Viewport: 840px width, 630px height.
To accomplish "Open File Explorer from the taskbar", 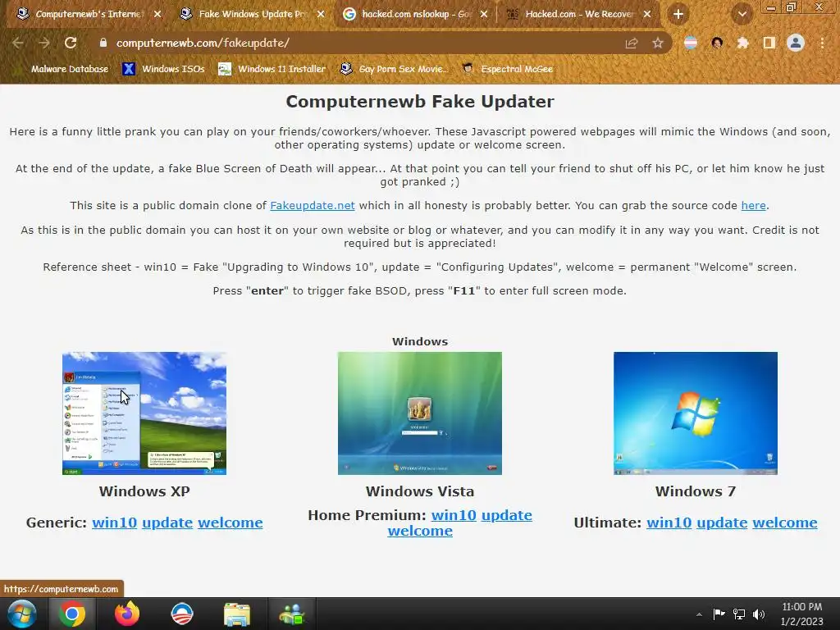I will click(x=237, y=614).
